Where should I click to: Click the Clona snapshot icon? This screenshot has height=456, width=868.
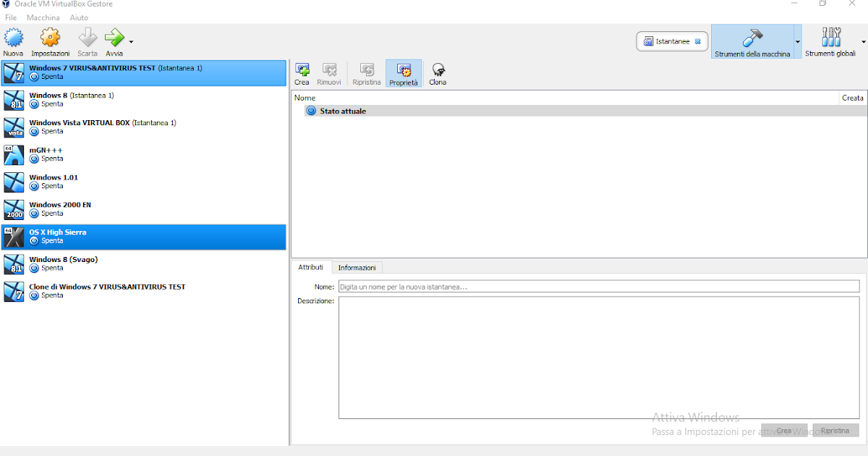point(437,72)
